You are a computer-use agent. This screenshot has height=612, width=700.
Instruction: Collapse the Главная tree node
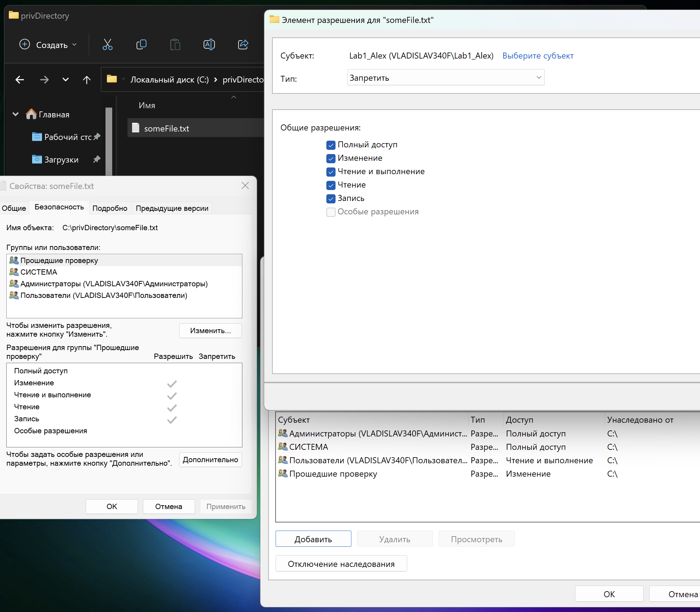16,114
